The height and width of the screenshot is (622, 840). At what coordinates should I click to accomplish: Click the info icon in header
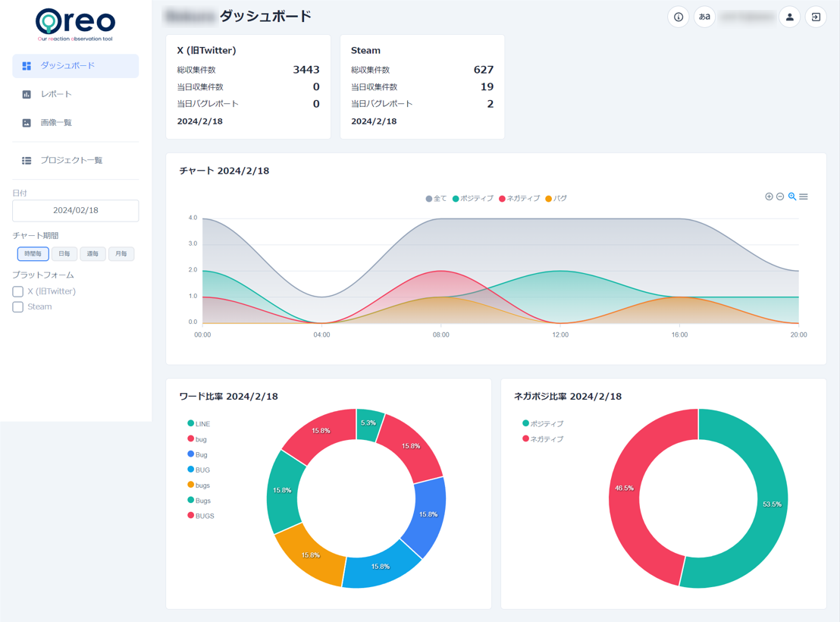tap(678, 17)
